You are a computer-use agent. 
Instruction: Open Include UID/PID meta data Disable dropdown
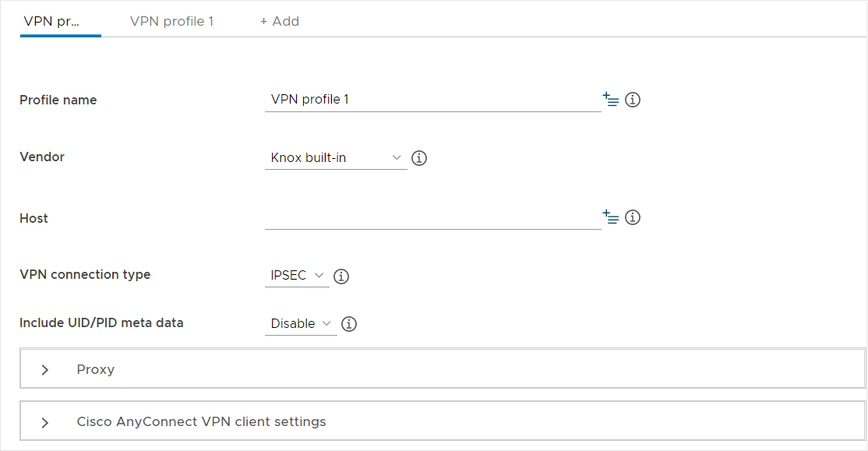click(x=301, y=323)
